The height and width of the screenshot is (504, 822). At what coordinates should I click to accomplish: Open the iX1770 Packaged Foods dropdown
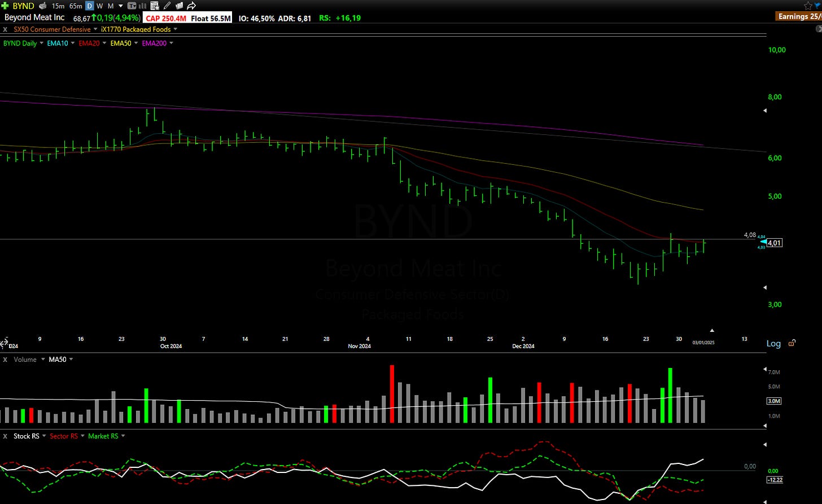(176, 29)
